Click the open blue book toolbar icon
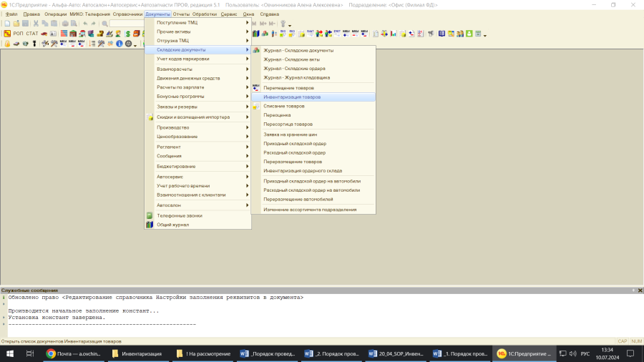Viewport: 644px width, 362px height. (x=441, y=34)
